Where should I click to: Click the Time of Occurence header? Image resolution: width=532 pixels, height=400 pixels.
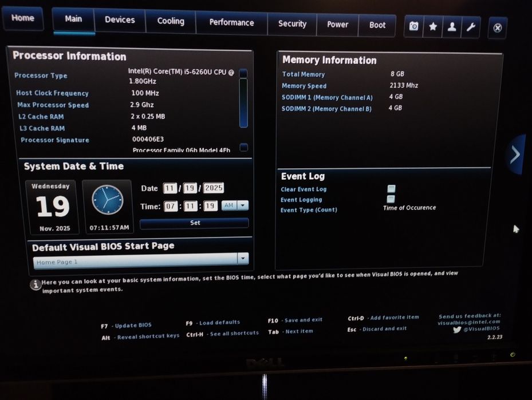409,208
